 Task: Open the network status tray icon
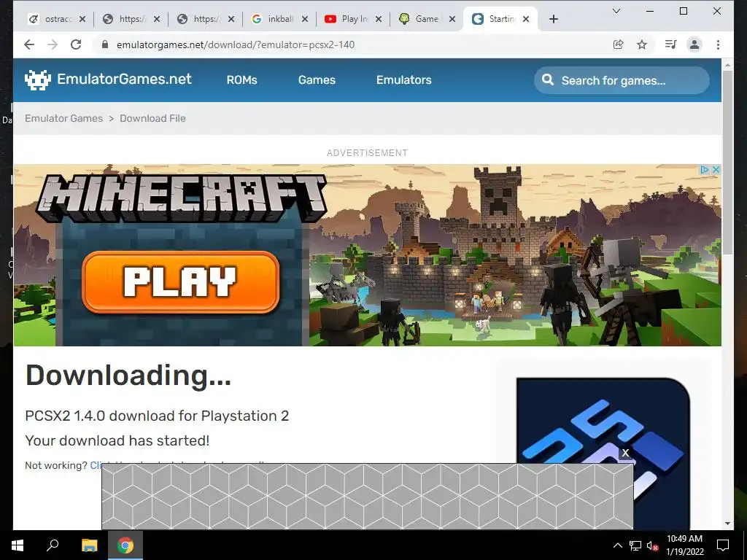coord(635,545)
